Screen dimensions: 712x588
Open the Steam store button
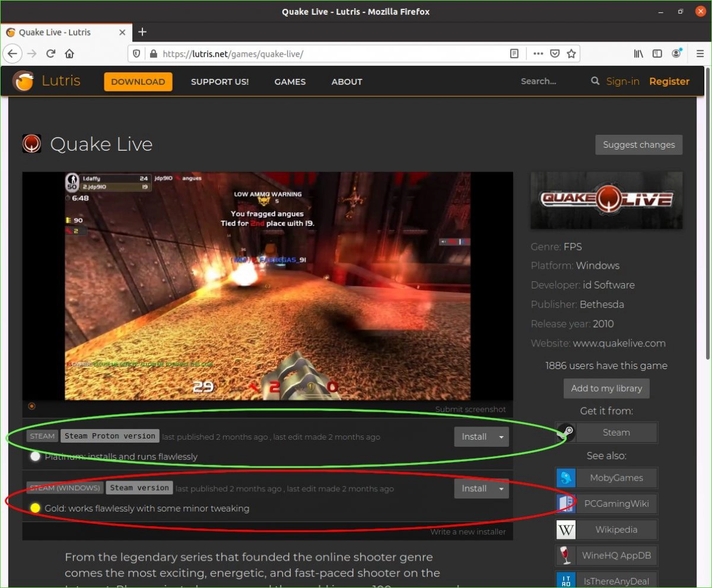616,433
